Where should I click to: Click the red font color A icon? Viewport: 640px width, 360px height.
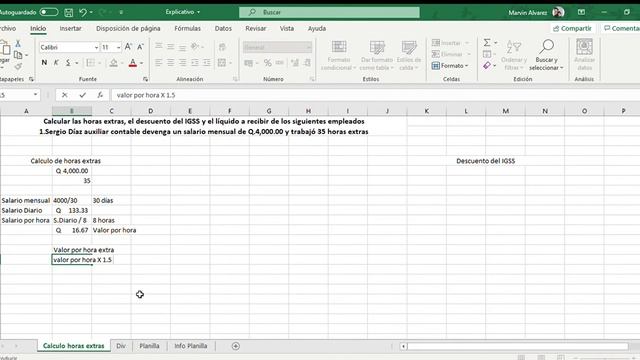point(133,63)
